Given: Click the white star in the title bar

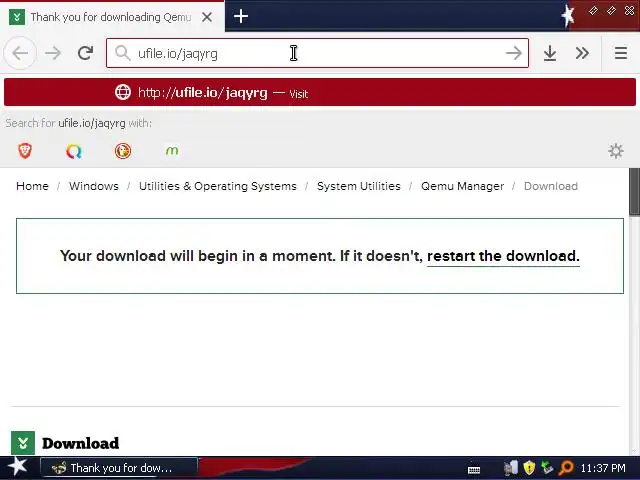Looking at the screenshot, I should [568, 16].
